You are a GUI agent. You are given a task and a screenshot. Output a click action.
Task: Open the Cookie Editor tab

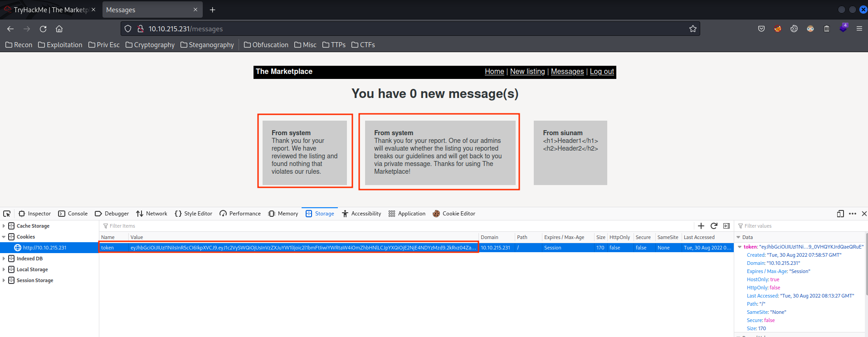pyautogui.click(x=454, y=214)
